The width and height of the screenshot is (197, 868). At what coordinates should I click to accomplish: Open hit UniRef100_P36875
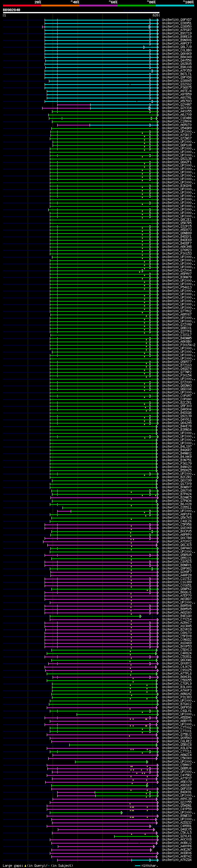177,88
